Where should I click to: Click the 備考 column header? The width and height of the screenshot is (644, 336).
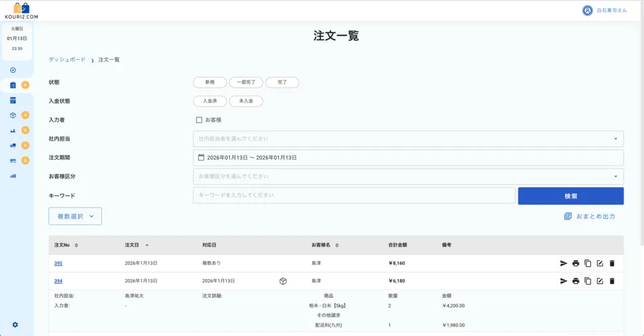tap(446, 245)
